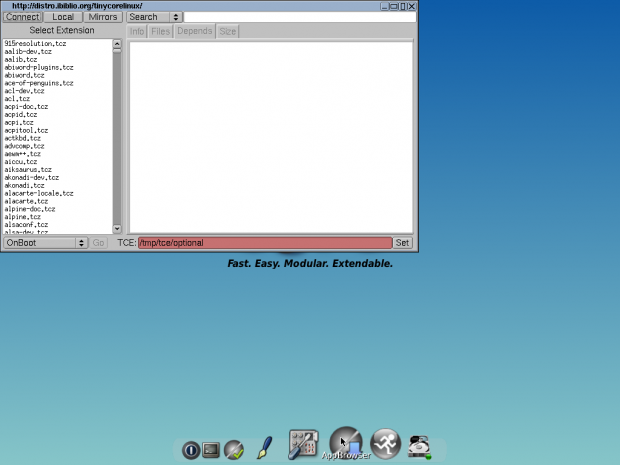The width and height of the screenshot is (620, 465).
Task: Click the extension list scroll-down arrow
Action: coord(117,229)
